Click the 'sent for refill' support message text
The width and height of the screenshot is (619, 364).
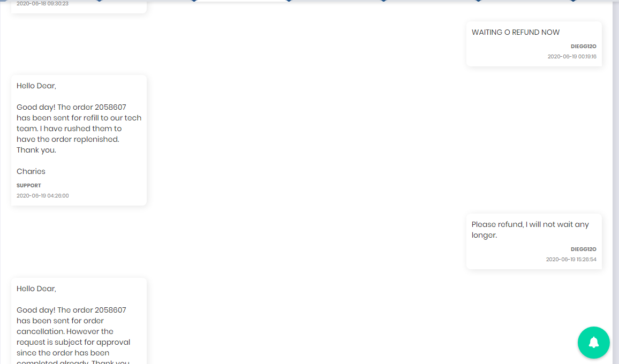point(79,128)
